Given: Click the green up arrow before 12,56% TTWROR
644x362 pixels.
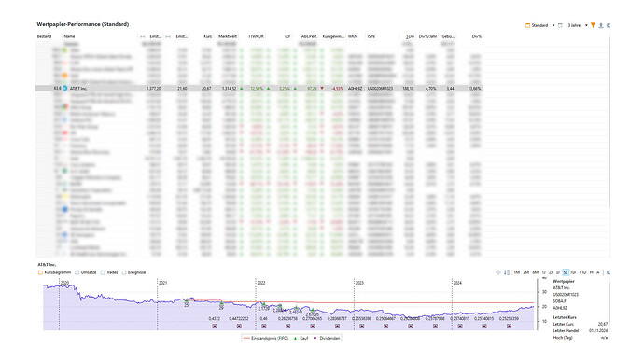Looking at the screenshot, I should [242, 89].
